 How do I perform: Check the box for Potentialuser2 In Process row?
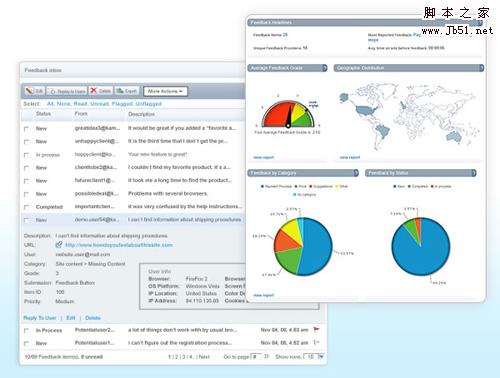26,331
